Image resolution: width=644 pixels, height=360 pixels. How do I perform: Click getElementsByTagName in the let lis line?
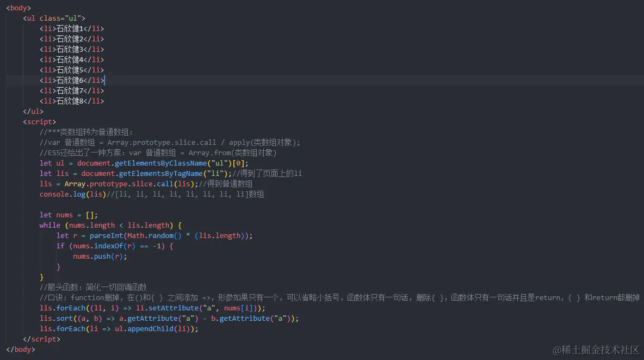pos(160,174)
